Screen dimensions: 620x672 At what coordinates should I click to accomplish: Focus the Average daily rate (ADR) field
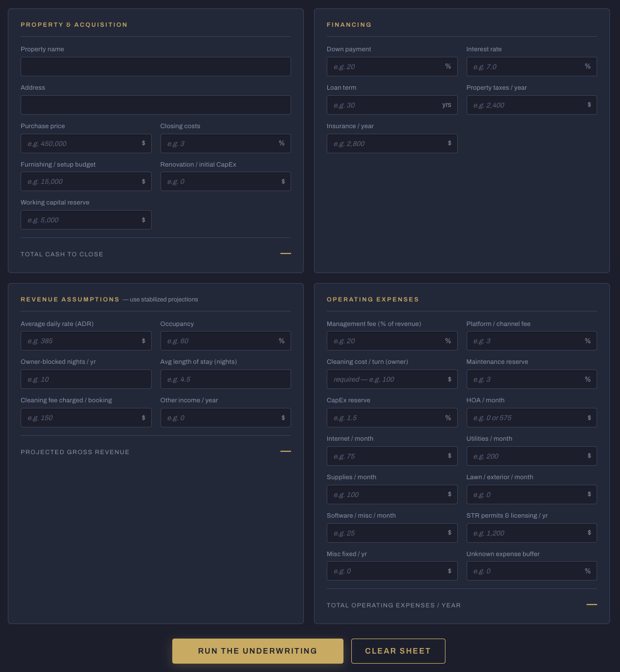(x=86, y=341)
